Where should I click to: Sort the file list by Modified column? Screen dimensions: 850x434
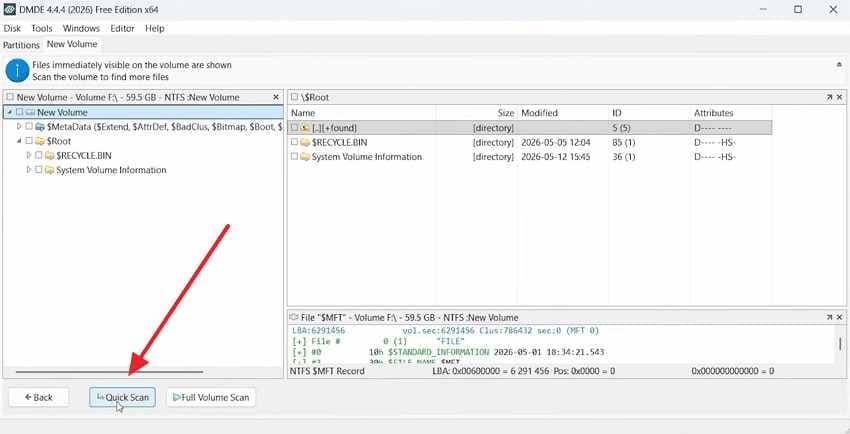pyautogui.click(x=563, y=113)
